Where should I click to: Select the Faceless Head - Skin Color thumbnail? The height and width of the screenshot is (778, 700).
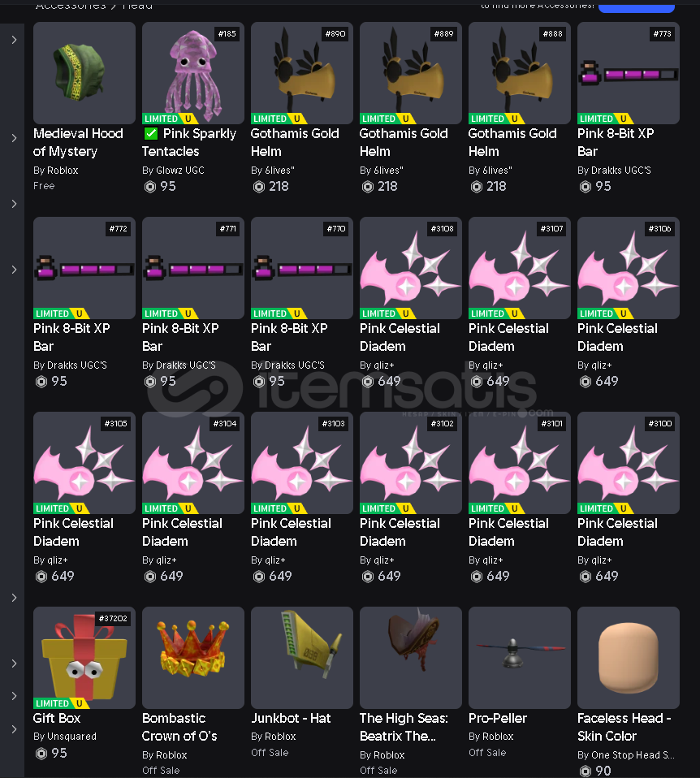point(628,658)
